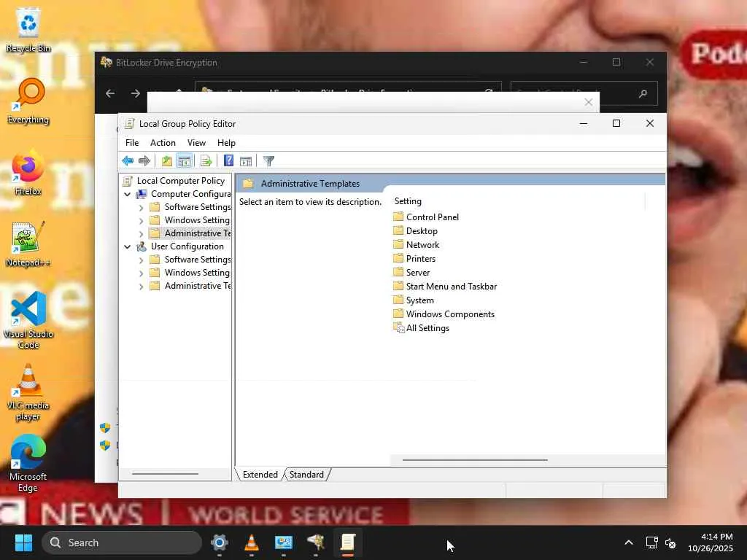Image resolution: width=747 pixels, height=560 pixels.
Task: Open the Help menu
Action: pyautogui.click(x=226, y=143)
